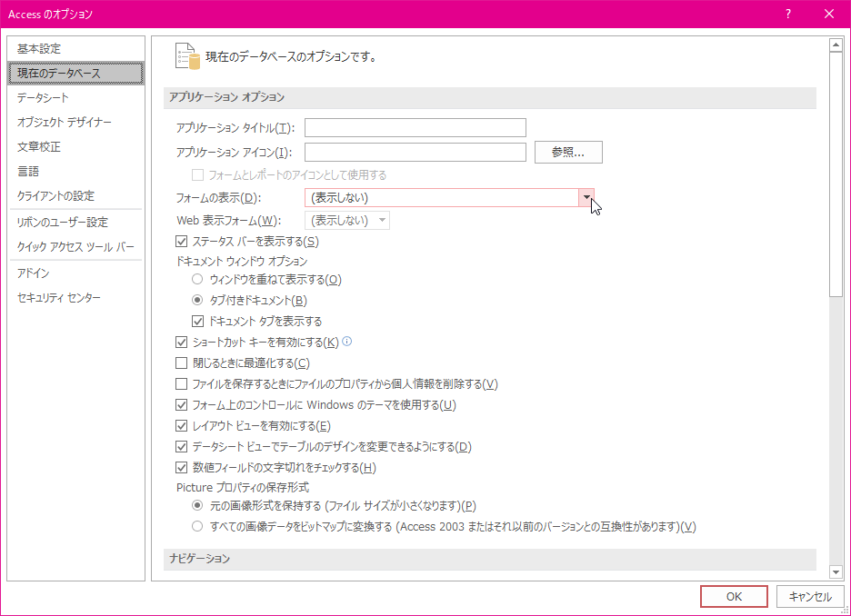Select 現在のデータベース category
The height and width of the screenshot is (616, 851).
pyautogui.click(x=76, y=74)
